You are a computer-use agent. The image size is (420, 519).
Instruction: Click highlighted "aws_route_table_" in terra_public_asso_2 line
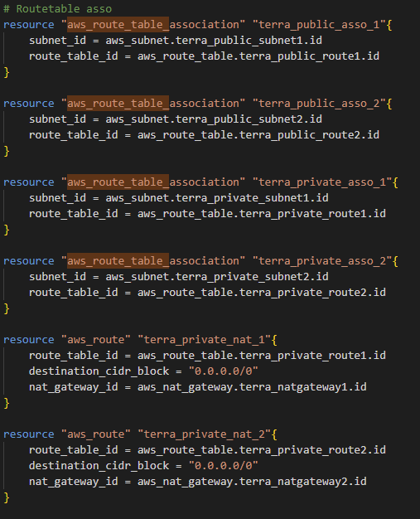tap(118, 104)
